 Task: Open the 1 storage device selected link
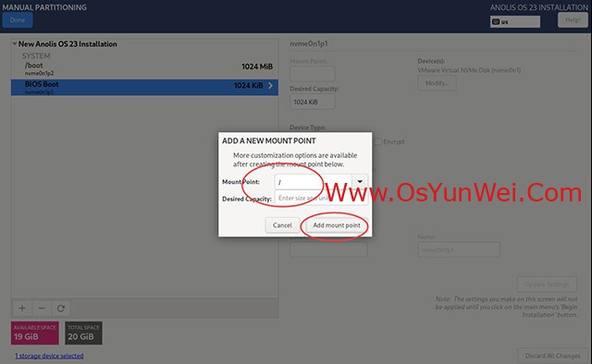(49, 356)
